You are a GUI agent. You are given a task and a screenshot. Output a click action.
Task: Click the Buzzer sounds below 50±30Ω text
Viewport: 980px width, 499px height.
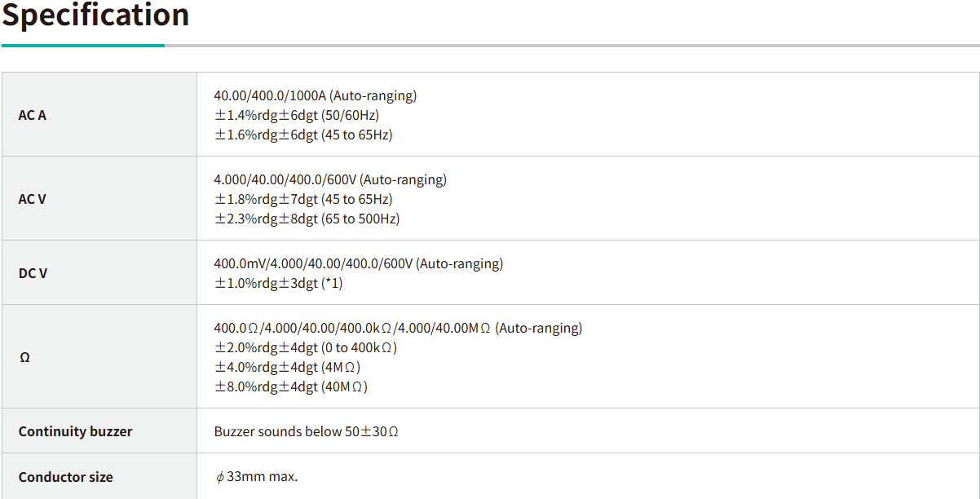[x=307, y=431]
